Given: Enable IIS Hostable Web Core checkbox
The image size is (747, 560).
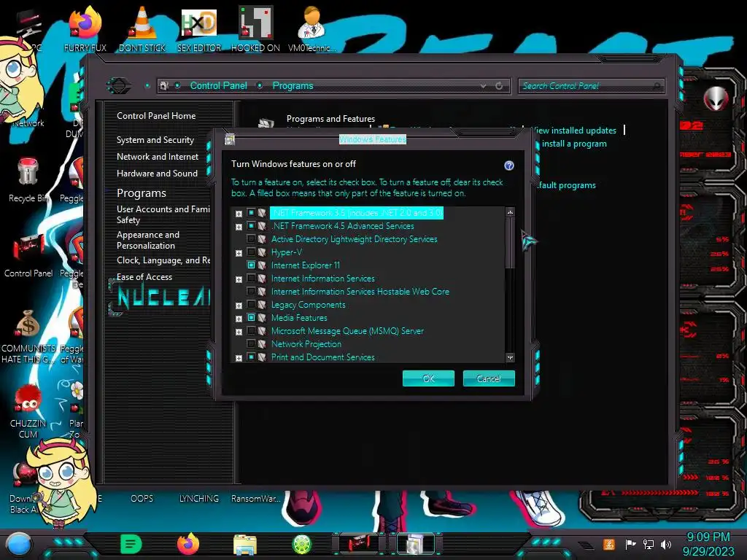Looking at the screenshot, I should point(251,291).
